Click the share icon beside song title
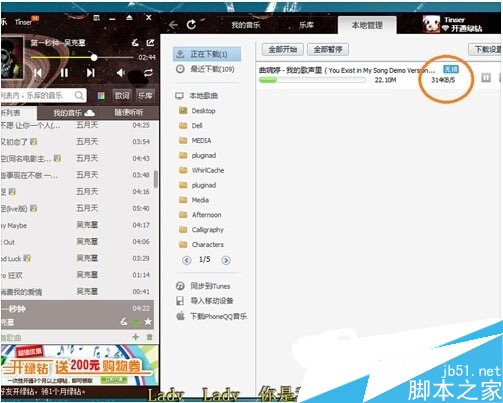Viewport: 503px width, 403px height. [x=150, y=43]
